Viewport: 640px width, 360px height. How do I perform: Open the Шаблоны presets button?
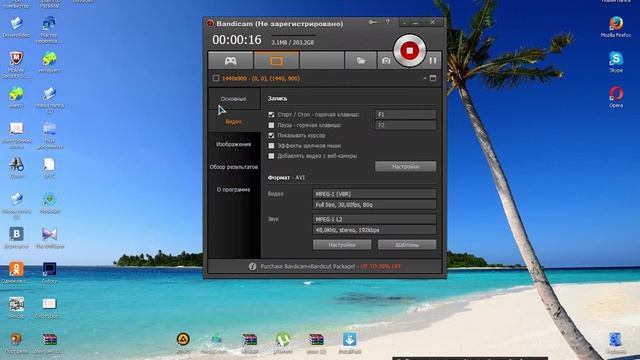[x=407, y=244]
